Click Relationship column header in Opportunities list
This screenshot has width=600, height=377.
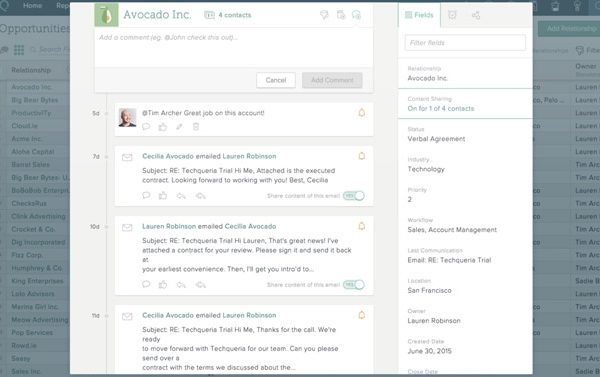pos(31,70)
